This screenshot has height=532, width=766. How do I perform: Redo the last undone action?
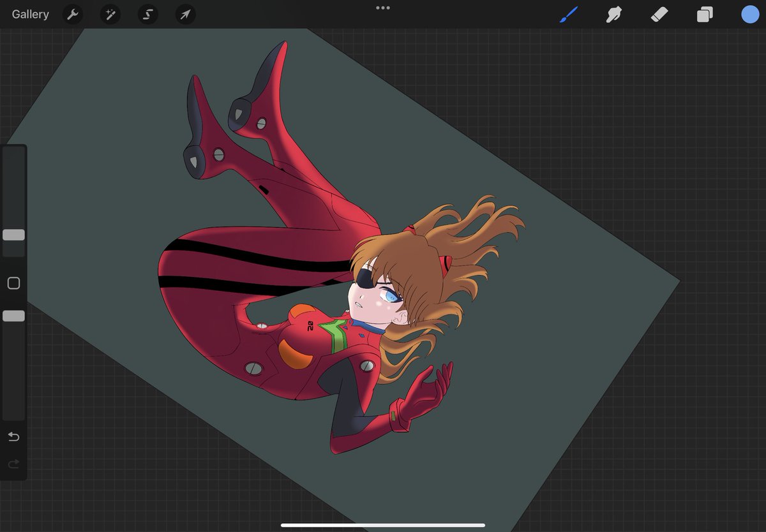[x=13, y=464]
